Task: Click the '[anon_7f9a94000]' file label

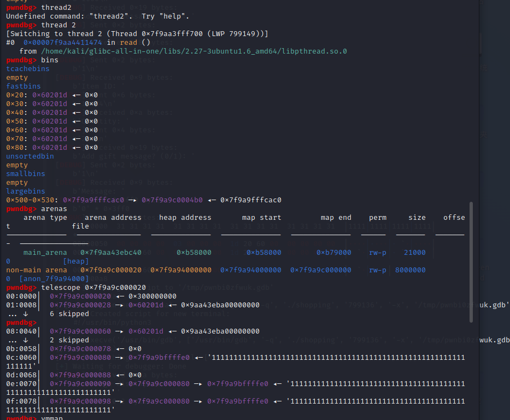Action: [x=54, y=279]
